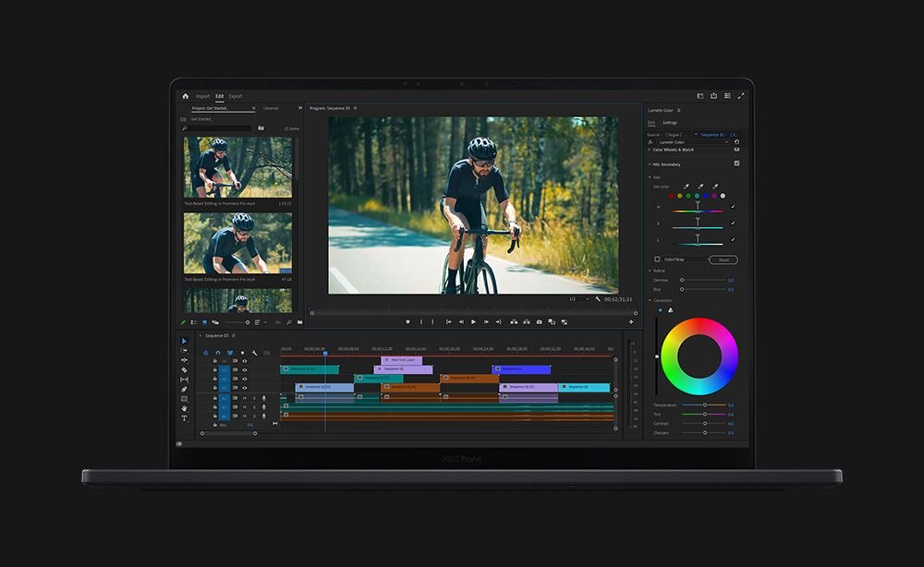Select the Type tool in the timeline toolbar
This screenshot has width=924, height=567.
[x=184, y=416]
